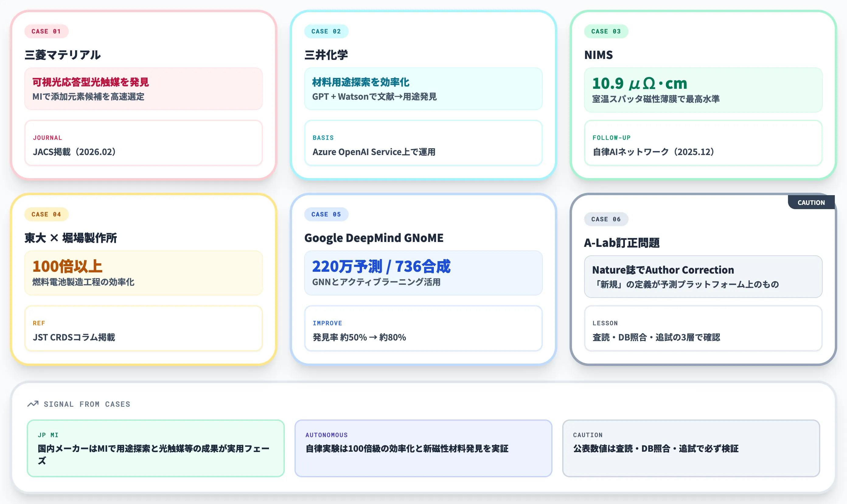Click the JP MI signal card
The height and width of the screenshot is (504, 847).
pos(156,448)
